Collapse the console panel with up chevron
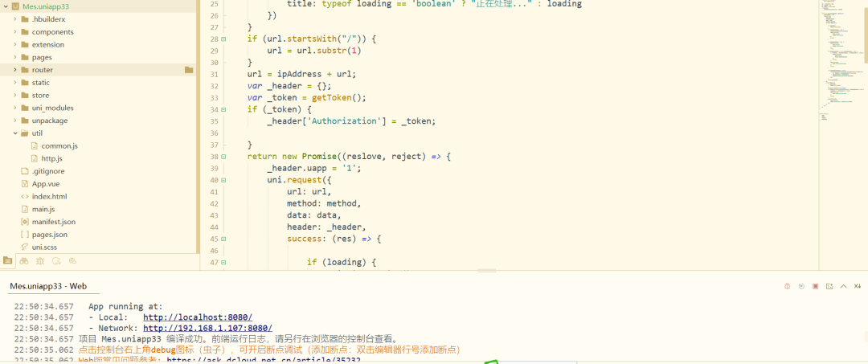This screenshot has width=868, height=364. point(842,286)
